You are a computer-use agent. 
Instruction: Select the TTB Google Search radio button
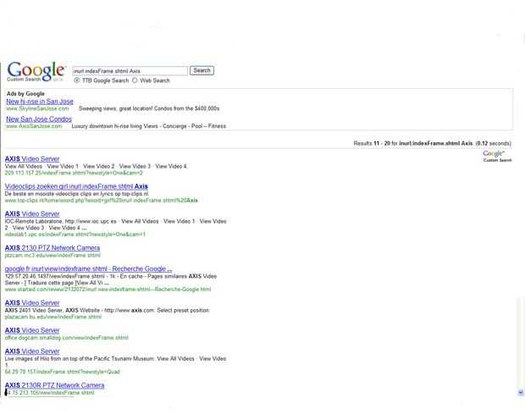77,80
